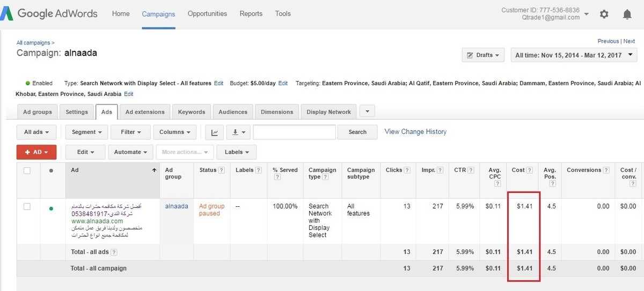The image size is (644, 291).
Task: Click the Google AdWords logo
Action: 49,14
